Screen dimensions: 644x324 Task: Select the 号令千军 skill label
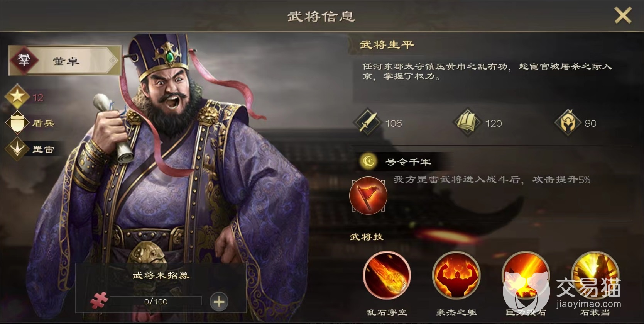point(408,162)
